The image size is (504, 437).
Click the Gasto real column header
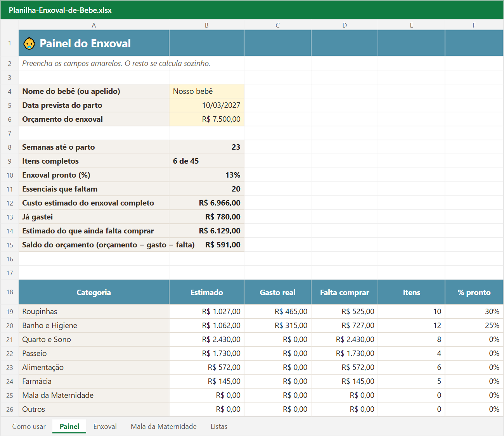coord(277,292)
